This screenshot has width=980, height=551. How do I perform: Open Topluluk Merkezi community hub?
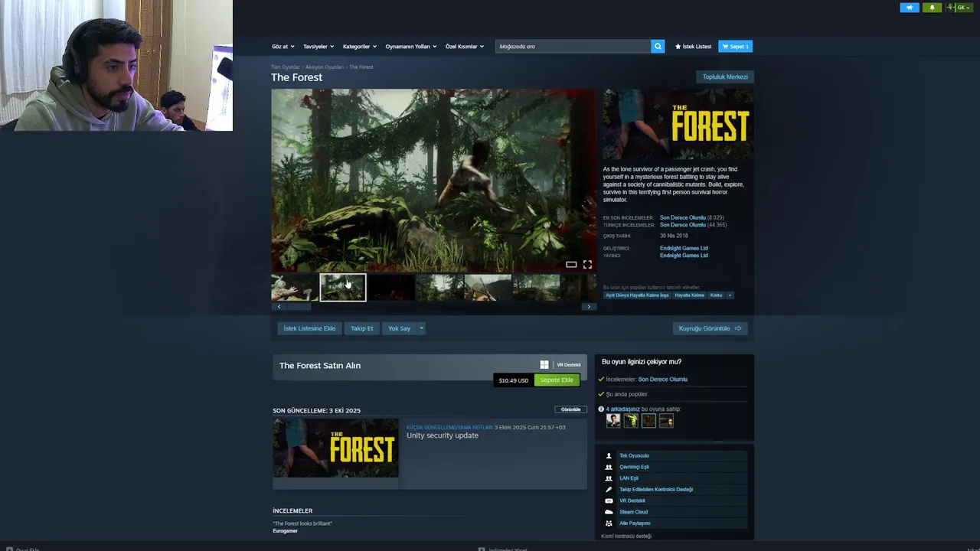[x=725, y=77]
